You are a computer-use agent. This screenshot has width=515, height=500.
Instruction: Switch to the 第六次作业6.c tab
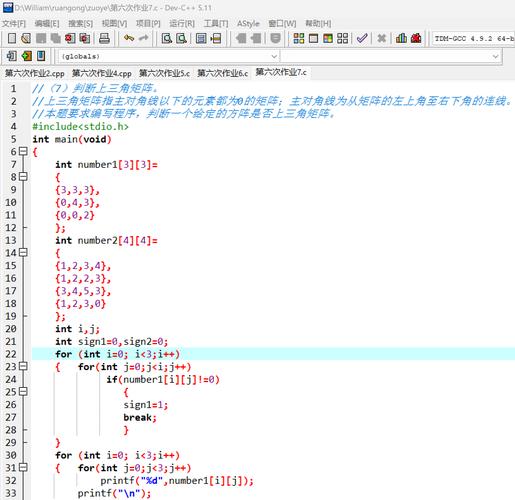pyautogui.click(x=222, y=73)
